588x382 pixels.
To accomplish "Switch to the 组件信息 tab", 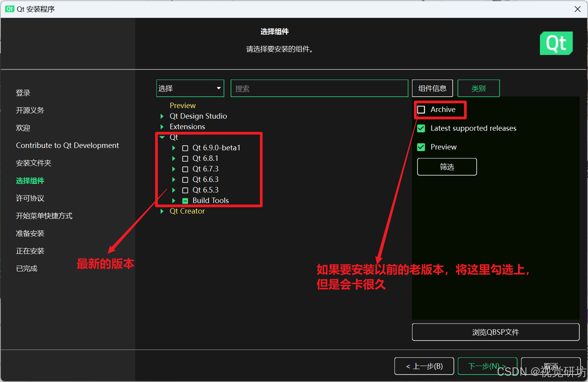I will 432,88.
